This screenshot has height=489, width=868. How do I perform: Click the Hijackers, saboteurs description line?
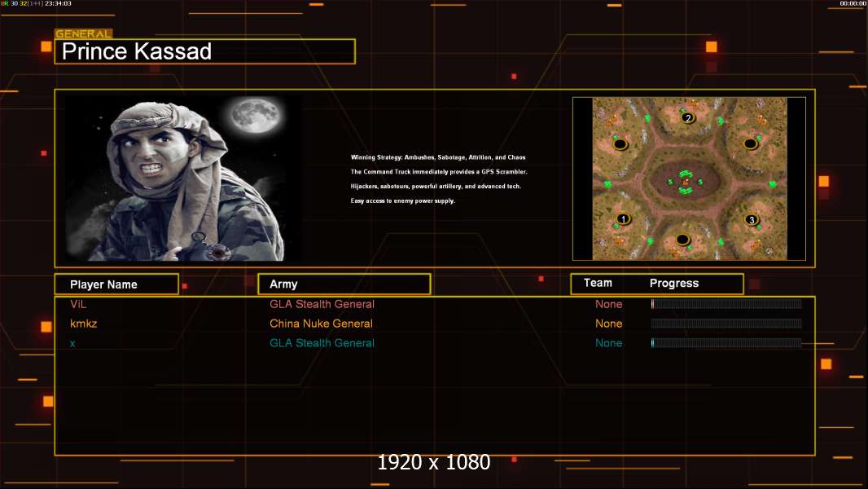point(436,186)
